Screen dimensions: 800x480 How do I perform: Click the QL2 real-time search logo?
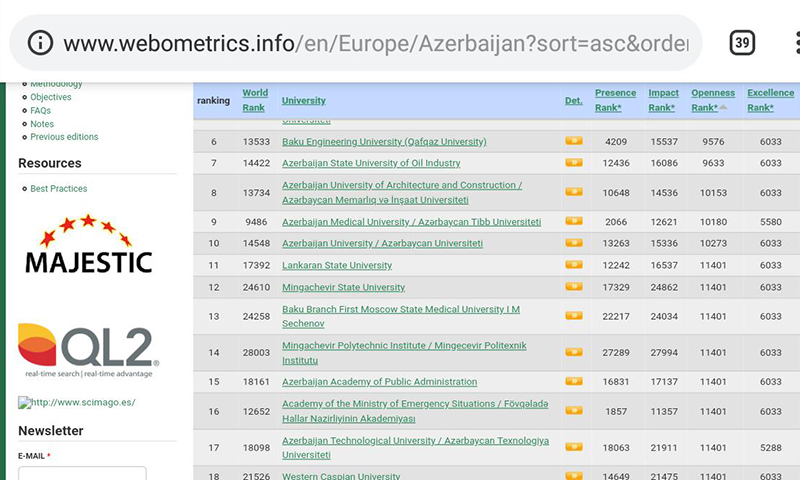[x=88, y=350]
